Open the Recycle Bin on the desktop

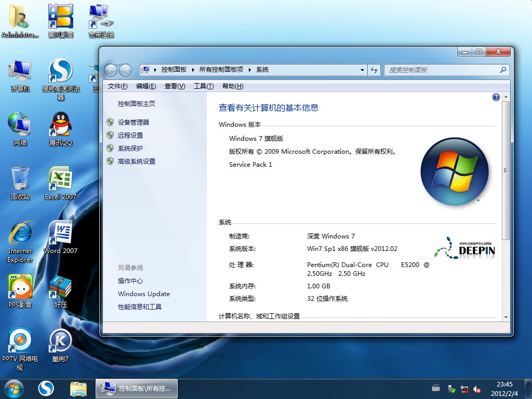click(20, 183)
